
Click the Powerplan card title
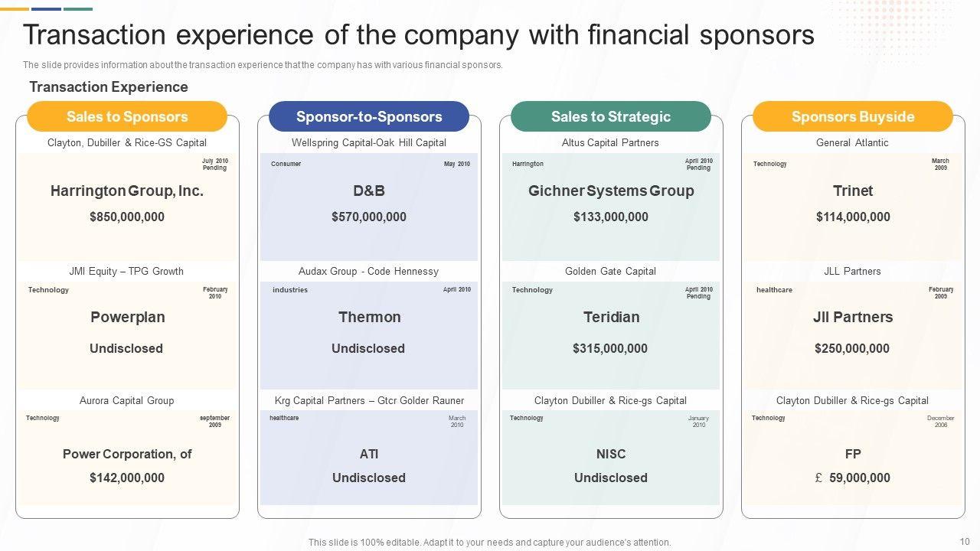[127, 317]
